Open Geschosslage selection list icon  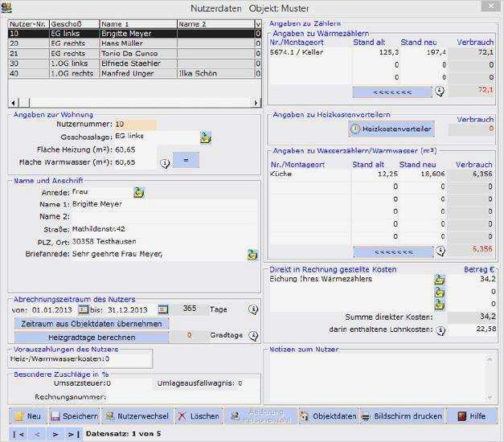coord(206,137)
